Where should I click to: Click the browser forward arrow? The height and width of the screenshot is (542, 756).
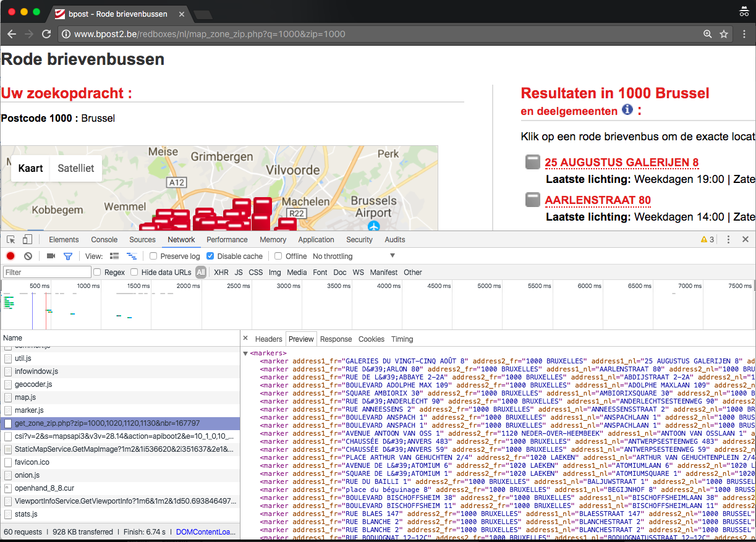[x=28, y=34]
